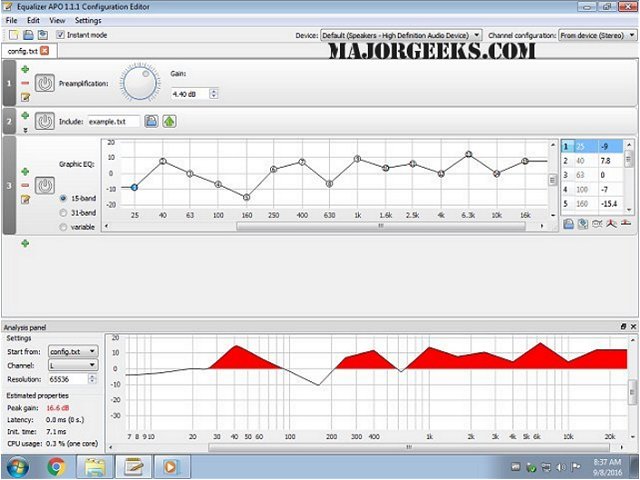Close the config.txt tab via red X
Screen dimensions: 640x480
tap(44, 51)
